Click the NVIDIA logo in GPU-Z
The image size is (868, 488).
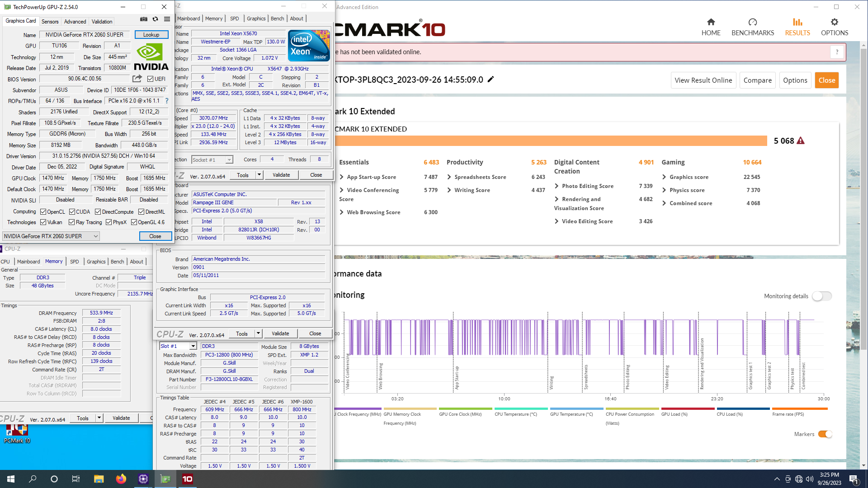pos(151,57)
